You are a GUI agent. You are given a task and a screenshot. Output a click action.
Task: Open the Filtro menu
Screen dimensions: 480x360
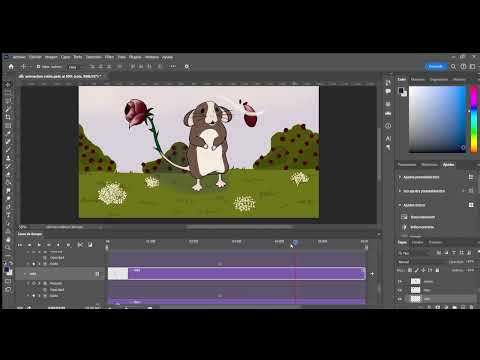click(109, 57)
